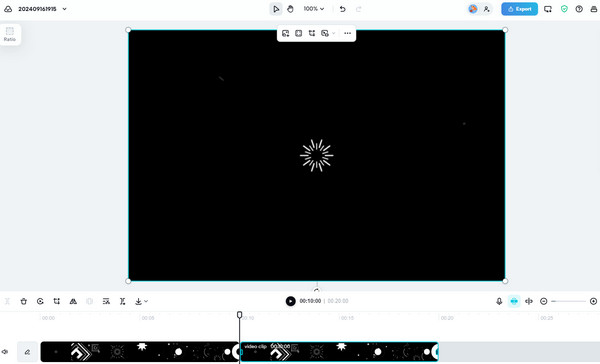Image resolution: width=600 pixels, height=364 pixels.
Task: Open the present on screen icon
Action: click(x=548, y=9)
